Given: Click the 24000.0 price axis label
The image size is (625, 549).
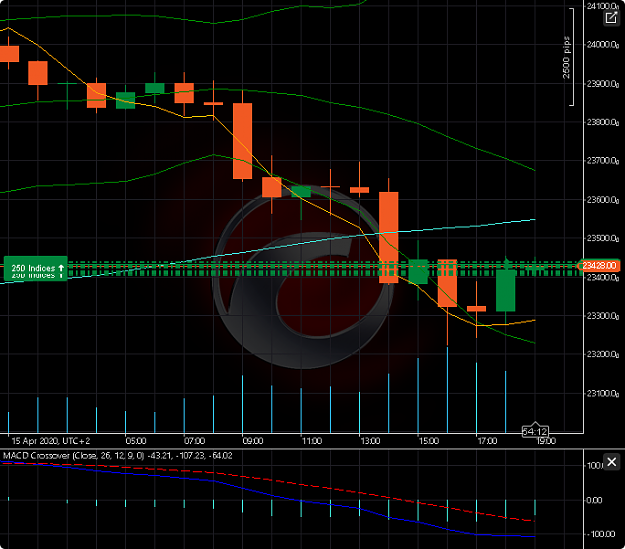Looking at the screenshot, I should pyautogui.click(x=602, y=45).
